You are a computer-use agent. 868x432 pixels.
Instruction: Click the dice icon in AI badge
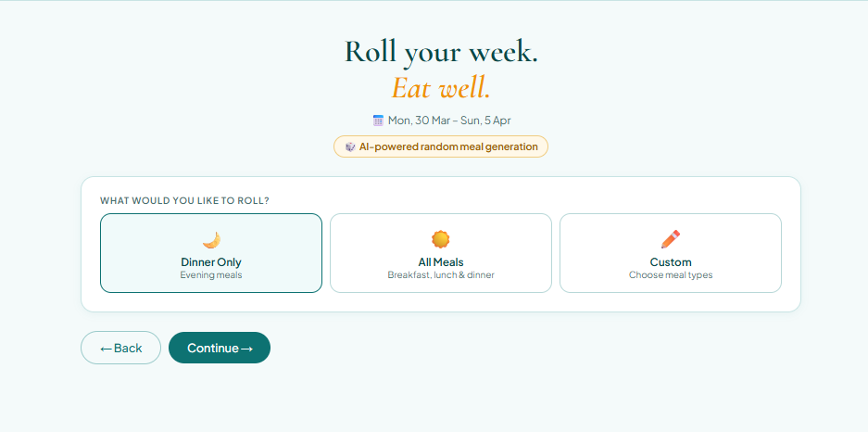coord(350,146)
